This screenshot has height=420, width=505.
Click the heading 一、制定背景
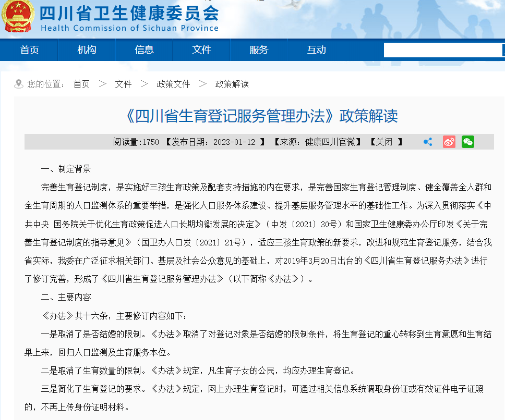[x=66, y=169]
